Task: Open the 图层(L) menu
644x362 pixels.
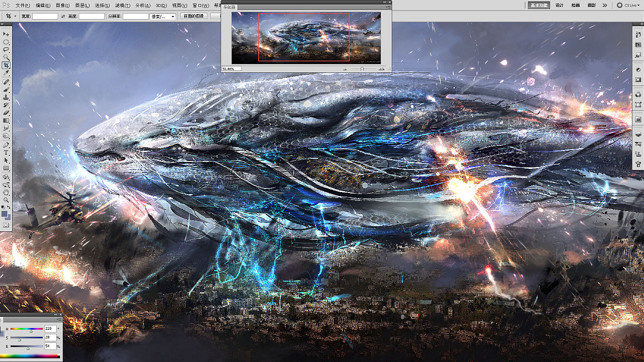Action: click(83, 5)
